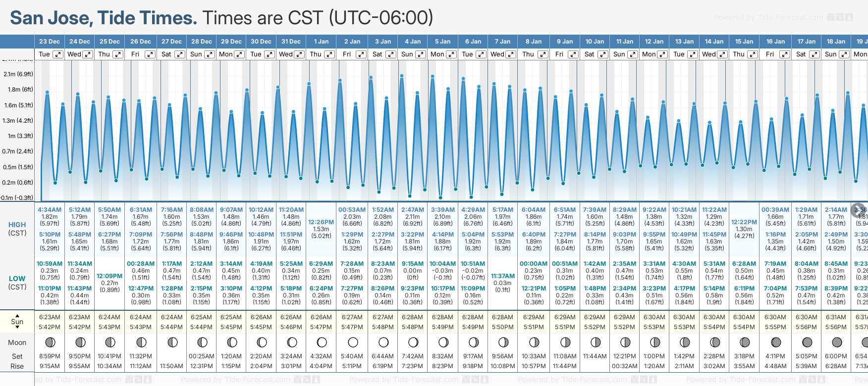Click the down arrow below Sun label
Screen dimensions: 868x386
[x=17, y=328]
